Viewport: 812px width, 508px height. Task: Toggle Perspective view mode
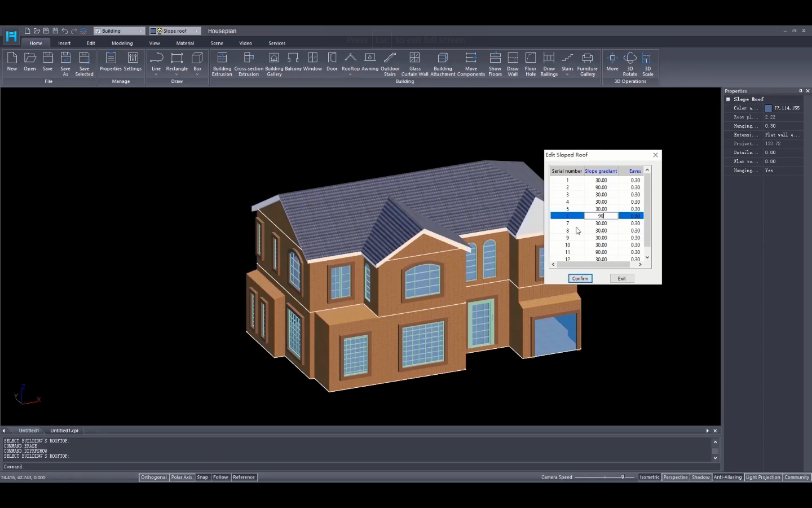pyautogui.click(x=675, y=477)
